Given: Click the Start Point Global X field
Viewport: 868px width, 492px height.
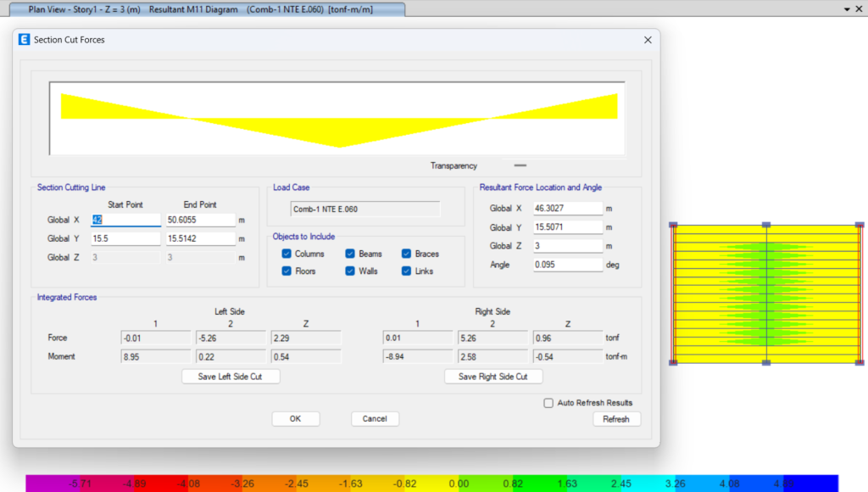Looking at the screenshot, I should [x=125, y=220].
